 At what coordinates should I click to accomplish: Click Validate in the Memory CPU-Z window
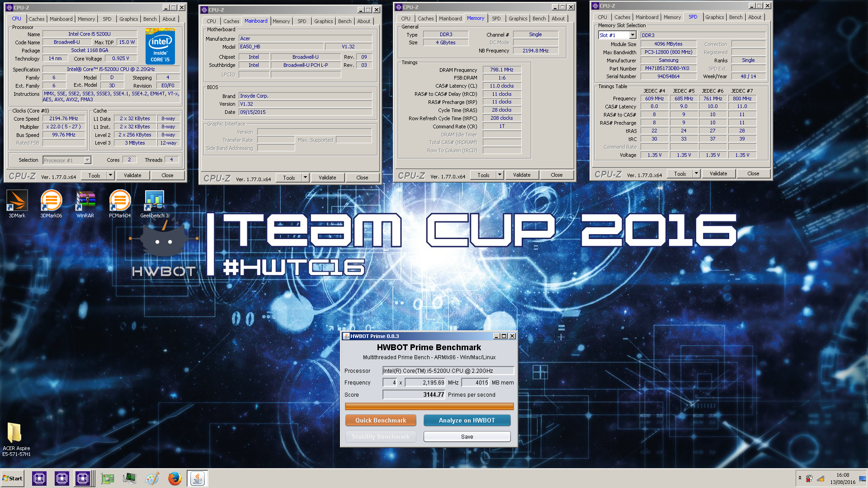(522, 175)
